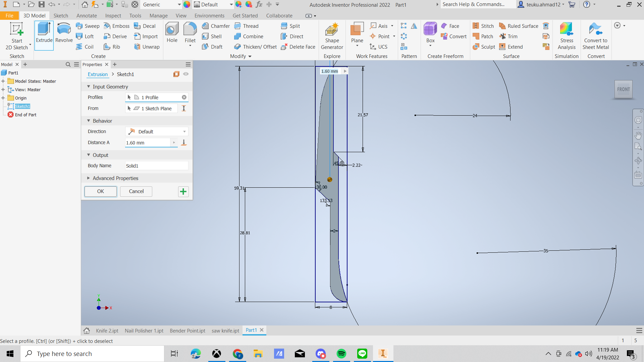
Task: Toggle surface mode output icon
Action: point(176,74)
